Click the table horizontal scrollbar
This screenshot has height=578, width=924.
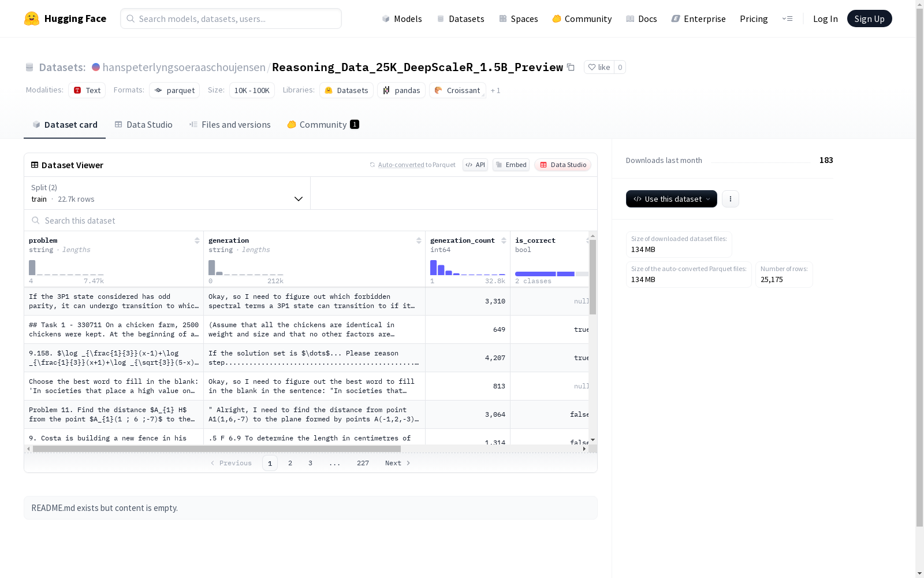tap(217, 449)
